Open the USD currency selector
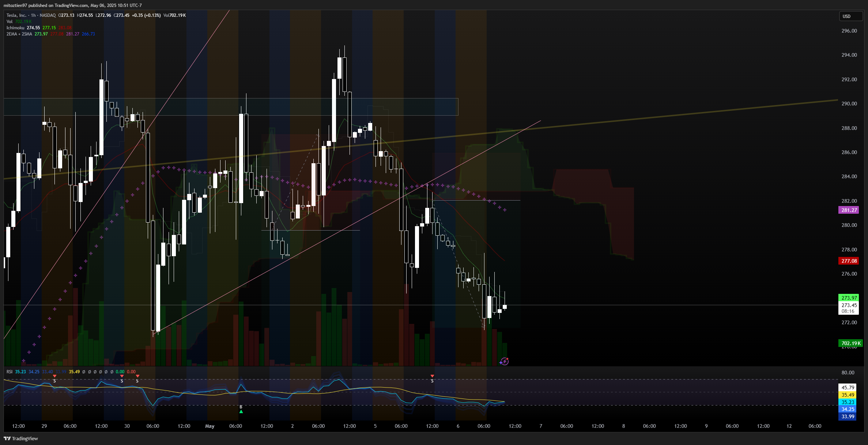 850,16
